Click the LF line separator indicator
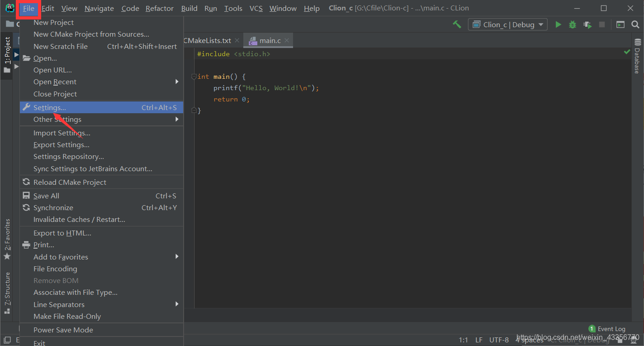644x346 pixels. 478,340
